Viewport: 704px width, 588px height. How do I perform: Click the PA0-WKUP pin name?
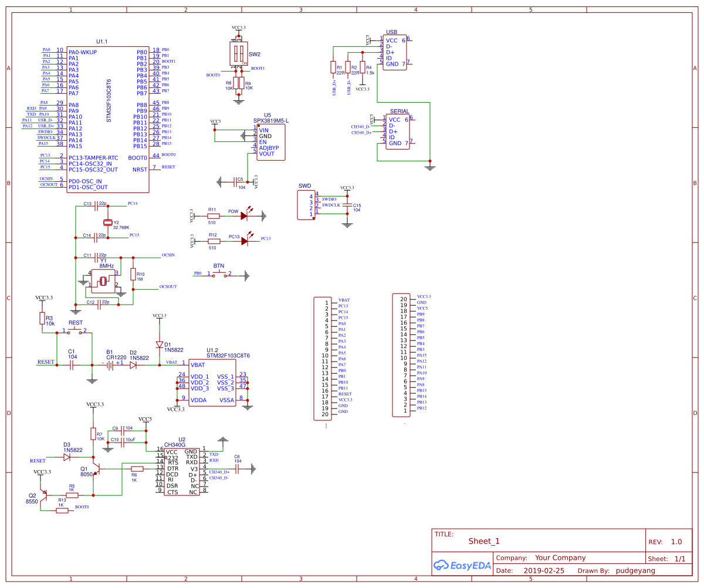tap(83, 52)
